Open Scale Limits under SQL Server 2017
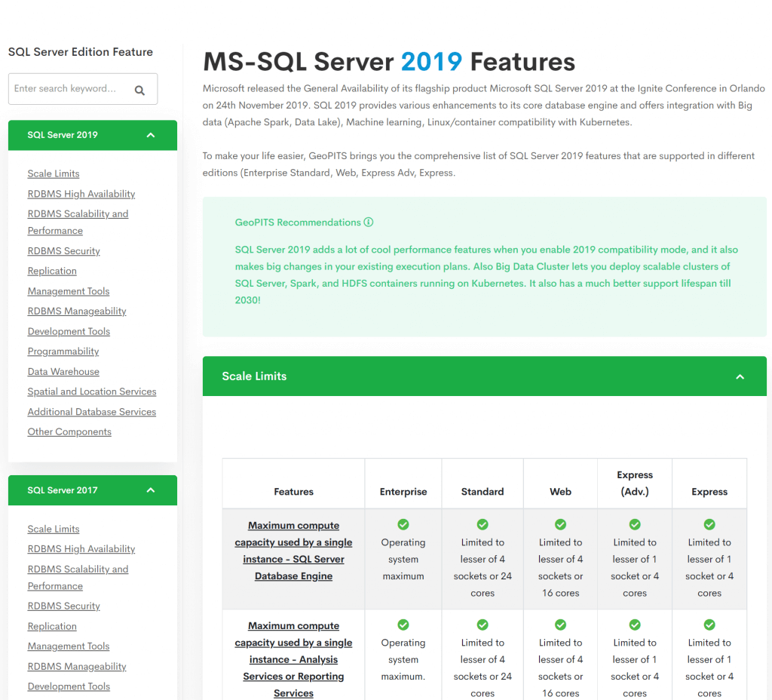This screenshot has height=700, width=772. click(54, 529)
